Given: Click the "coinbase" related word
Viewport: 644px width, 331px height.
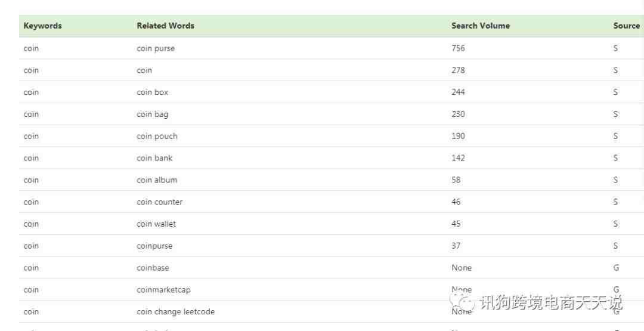Looking at the screenshot, I should (x=153, y=268).
